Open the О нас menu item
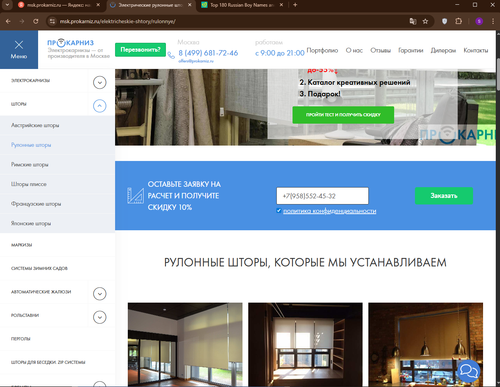 coord(354,50)
